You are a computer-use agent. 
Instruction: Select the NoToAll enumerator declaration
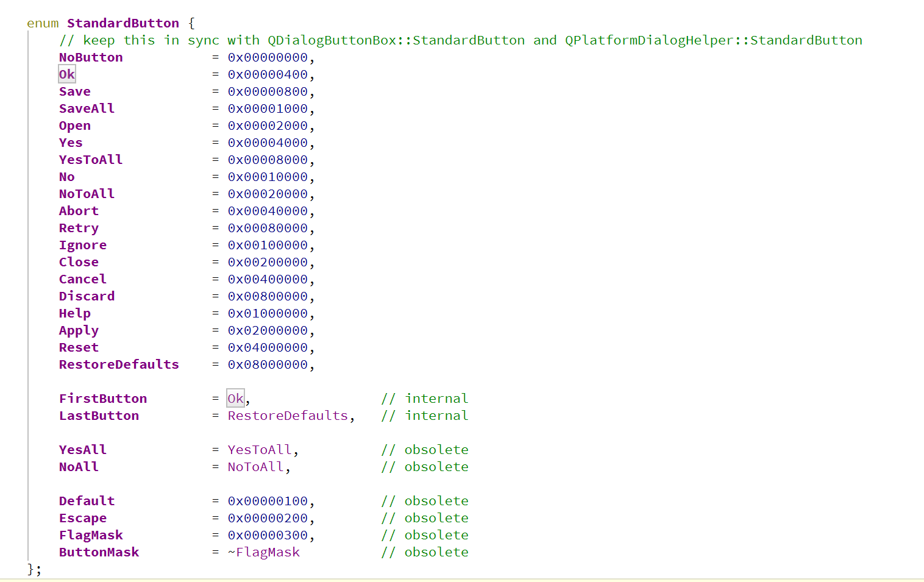tap(87, 194)
